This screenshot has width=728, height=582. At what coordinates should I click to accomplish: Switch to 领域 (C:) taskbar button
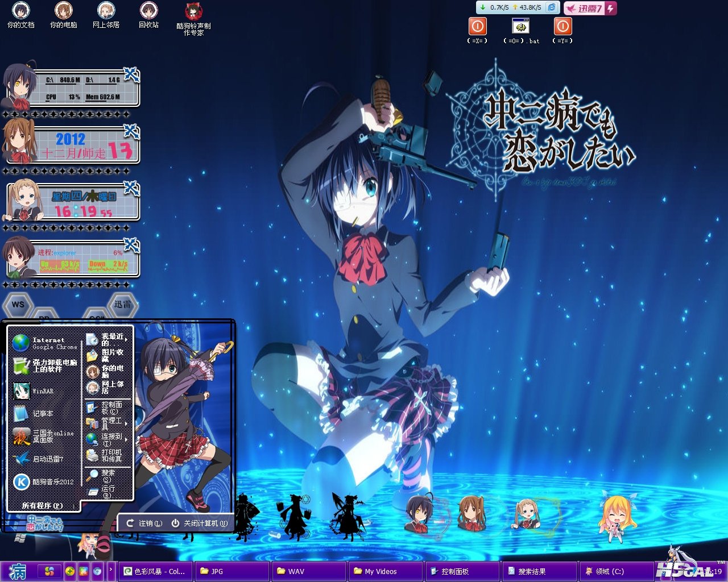[616, 571]
